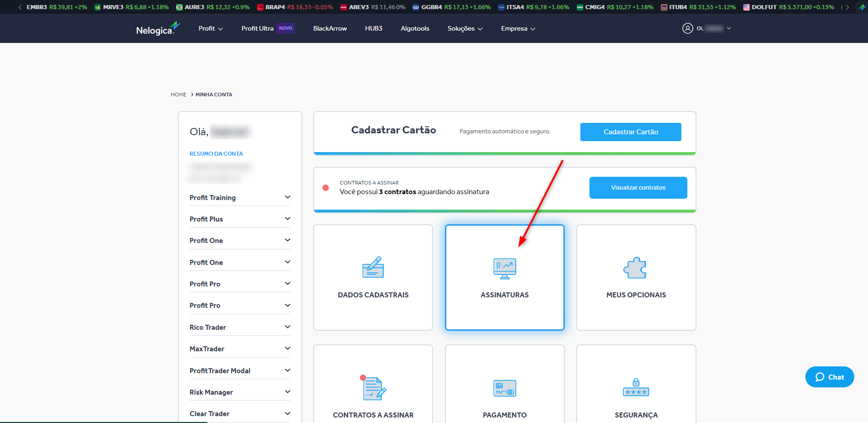Click the Nelogica icon at the ticker's right end
The width and height of the screenshot is (868, 423).
click(862, 7)
